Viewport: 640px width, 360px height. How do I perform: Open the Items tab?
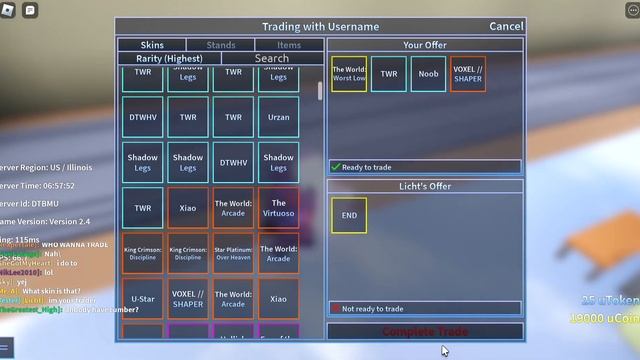coord(289,45)
